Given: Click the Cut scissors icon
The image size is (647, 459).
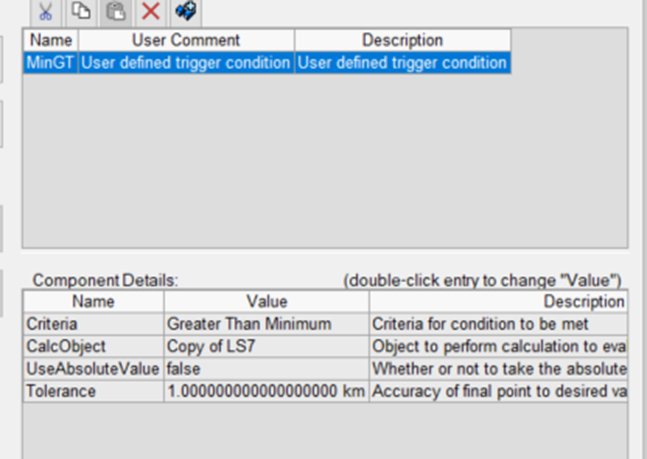Looking at the screenshot, I should (46, 11).
